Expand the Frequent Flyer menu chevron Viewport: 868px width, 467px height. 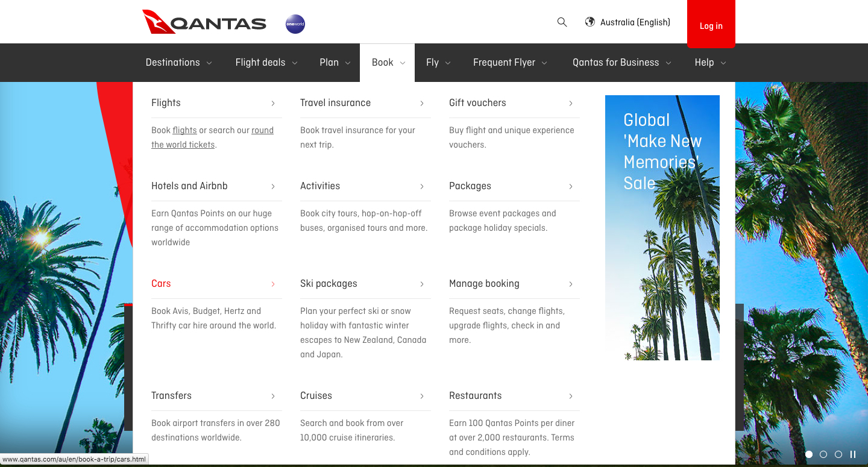[544, 63]
